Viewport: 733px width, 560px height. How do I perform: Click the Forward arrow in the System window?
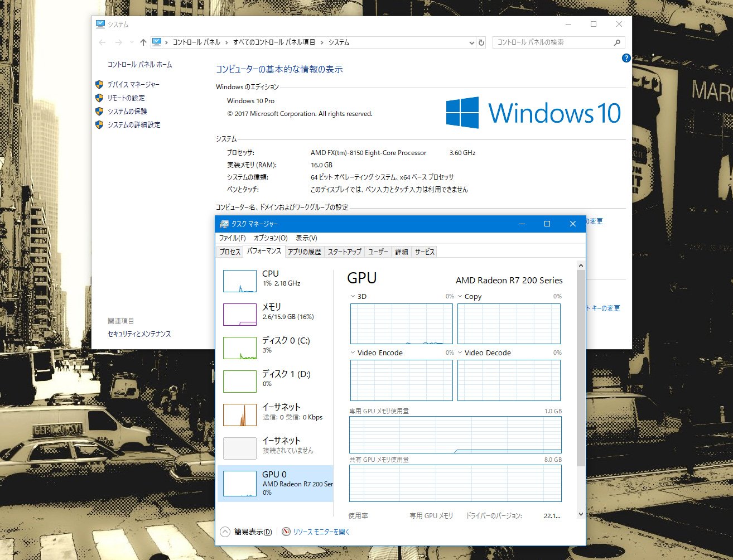(x=118, y=42)
